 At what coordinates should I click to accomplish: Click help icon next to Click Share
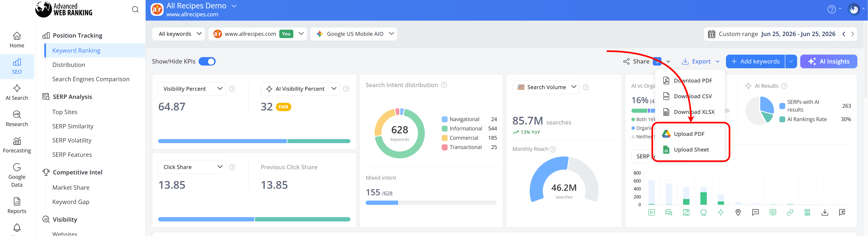(232, 167)
